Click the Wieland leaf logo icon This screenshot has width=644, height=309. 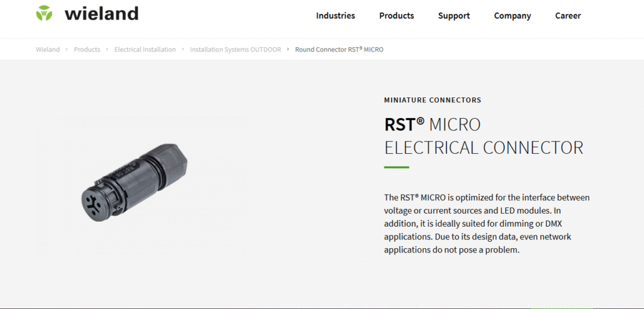[x=44, y=13]
